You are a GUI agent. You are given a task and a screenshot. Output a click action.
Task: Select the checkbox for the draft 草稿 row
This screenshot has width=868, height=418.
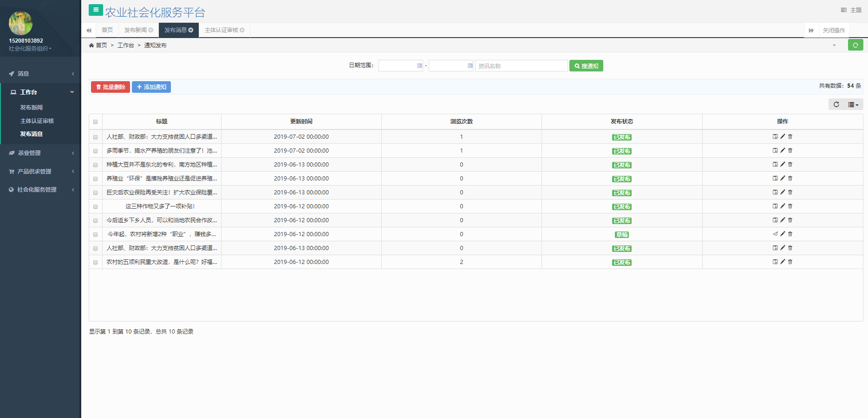96,234
